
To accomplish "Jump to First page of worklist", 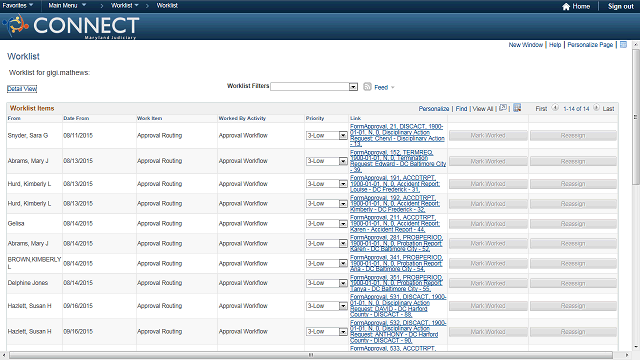I will (541, 109).
